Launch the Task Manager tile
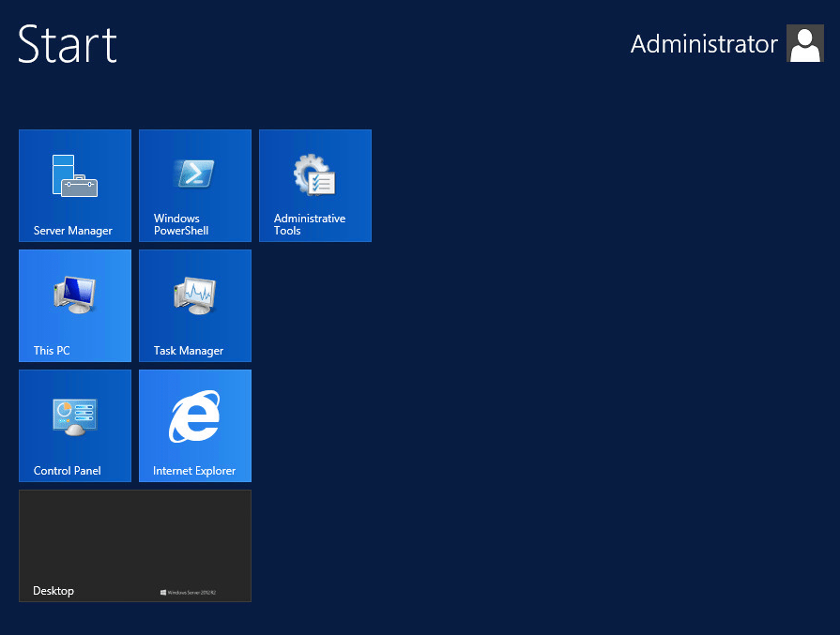 pyautogui.click(x=195, y=306)
